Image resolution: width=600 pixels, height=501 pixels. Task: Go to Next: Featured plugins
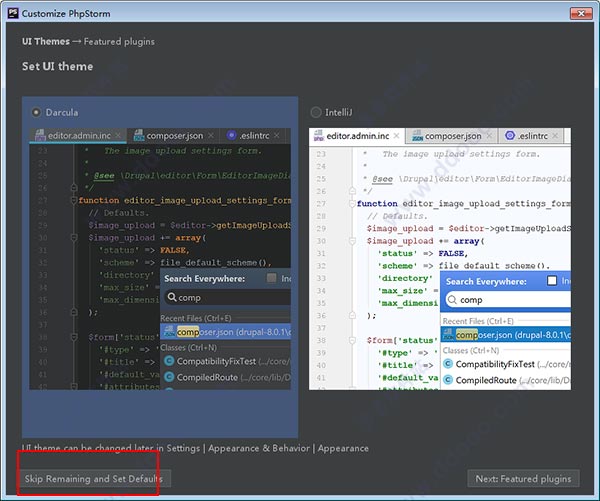coord(523,478)
